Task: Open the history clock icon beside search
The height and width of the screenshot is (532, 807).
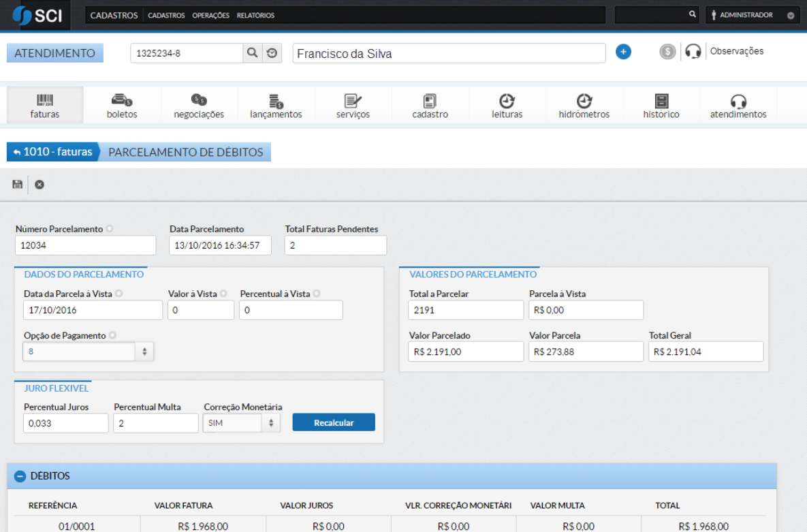Action: coord(272,53)
